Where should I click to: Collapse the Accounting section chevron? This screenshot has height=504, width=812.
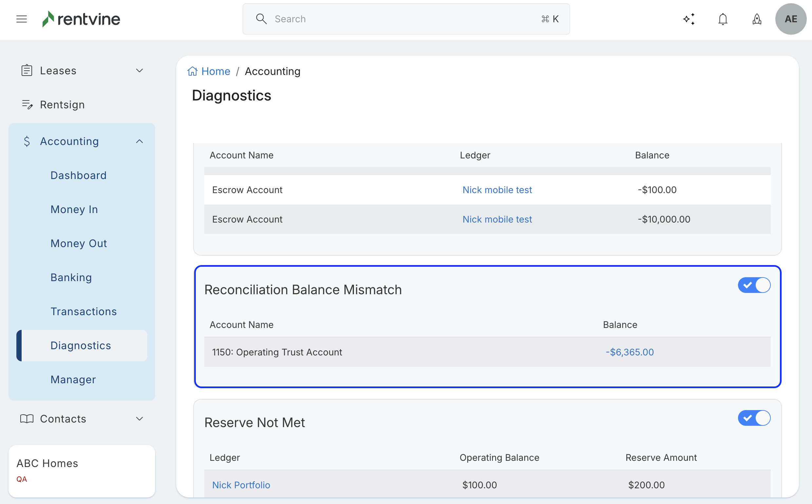click(x=140, y=141)
